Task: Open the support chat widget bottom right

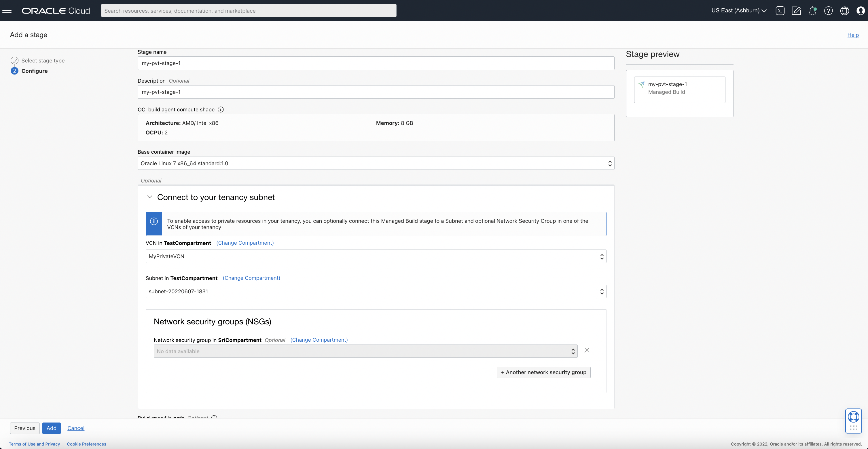Action: [854, 417]
